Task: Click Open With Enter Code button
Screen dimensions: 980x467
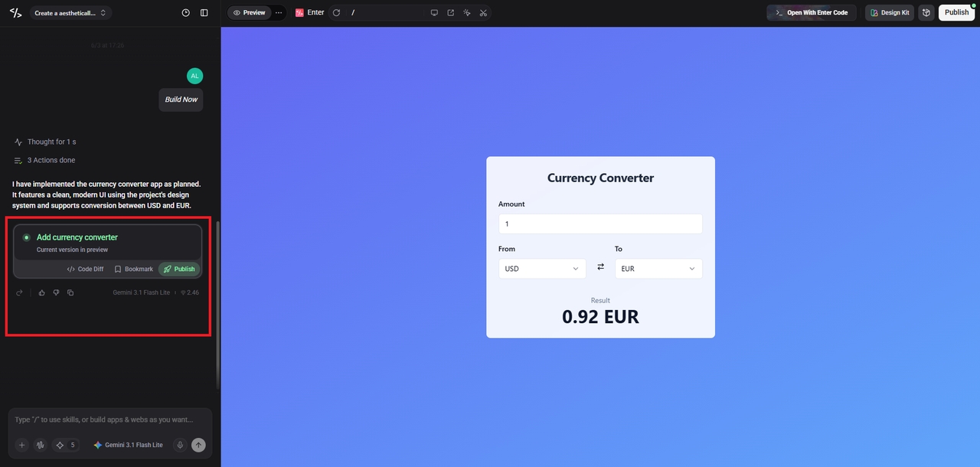Action: [812, 13]
